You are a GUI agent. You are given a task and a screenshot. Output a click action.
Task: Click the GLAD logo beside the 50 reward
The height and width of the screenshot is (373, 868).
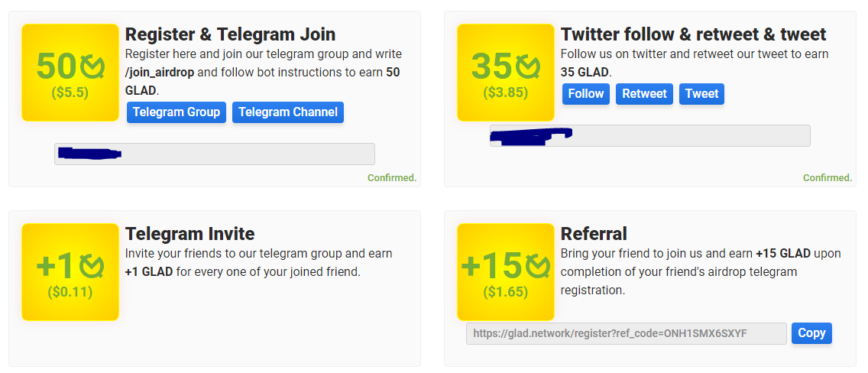(92, 66)
